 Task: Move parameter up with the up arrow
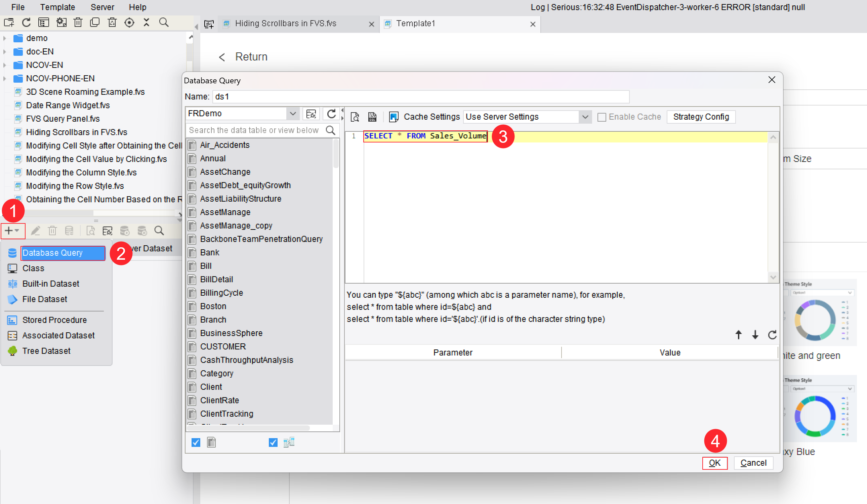click(x=738, y=335)
